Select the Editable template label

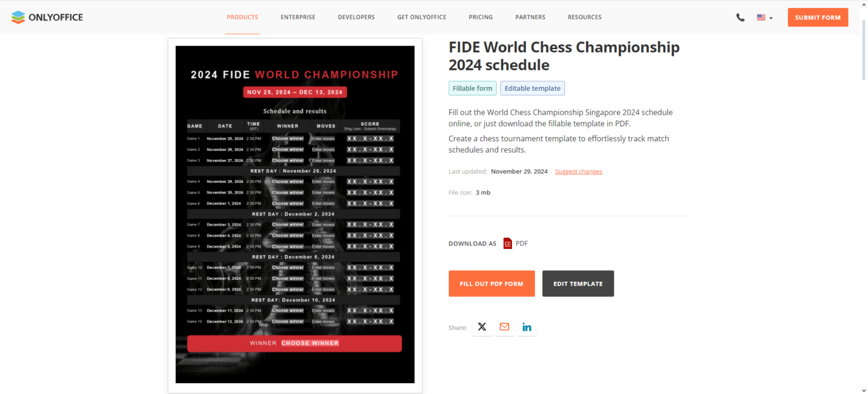(x=532, y=88)
